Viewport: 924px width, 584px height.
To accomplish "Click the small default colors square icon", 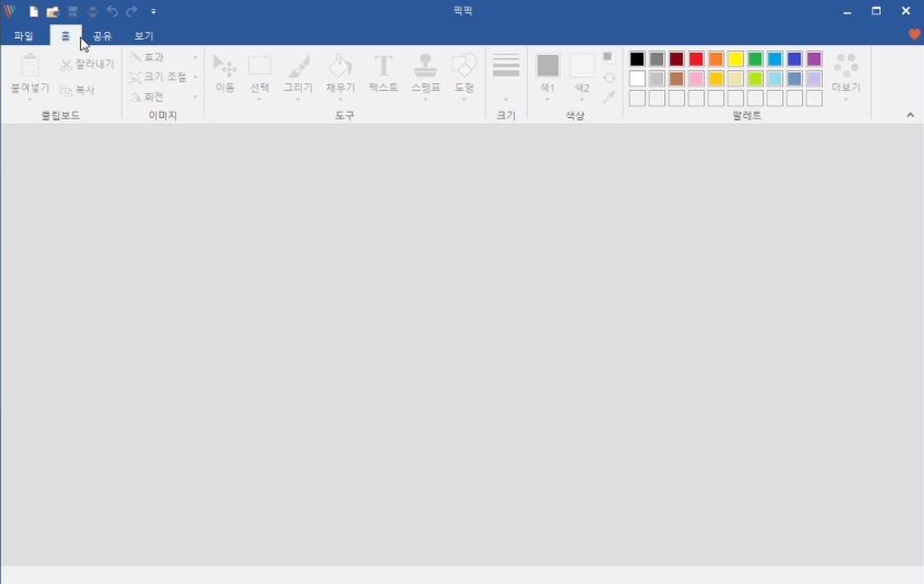I will (x=609, y=57).
